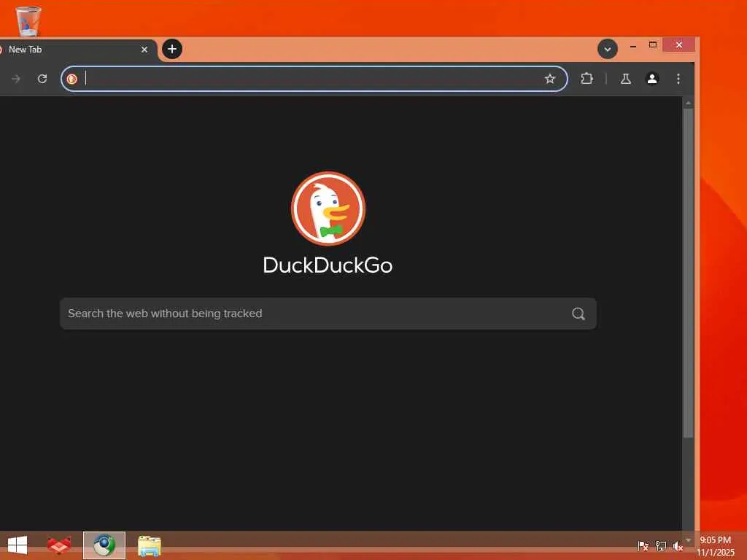Click the magnifier search icon
747x560 pixels.
point(578,314)
